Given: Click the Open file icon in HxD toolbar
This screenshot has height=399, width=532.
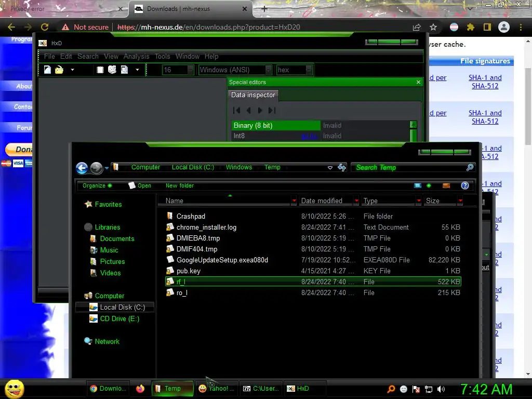Looking at the screenshot, I should pyautogui.click(x=59, y=70).
